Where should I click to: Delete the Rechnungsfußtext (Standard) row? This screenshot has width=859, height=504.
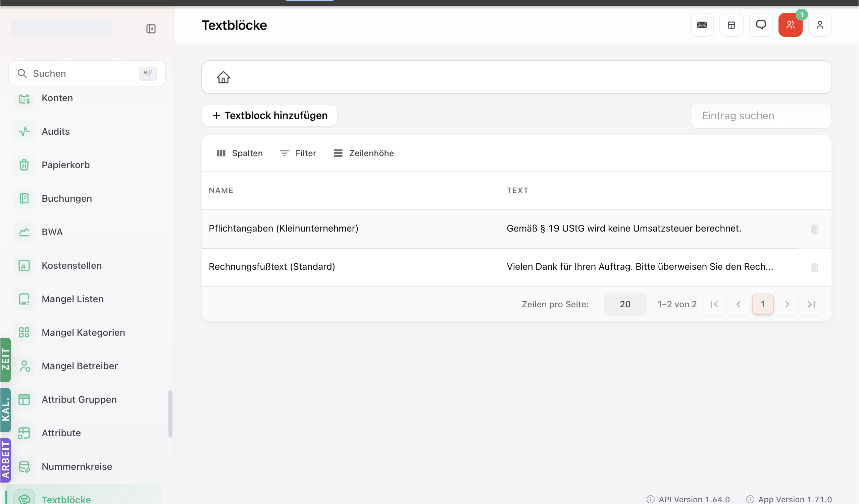[814, 267]
